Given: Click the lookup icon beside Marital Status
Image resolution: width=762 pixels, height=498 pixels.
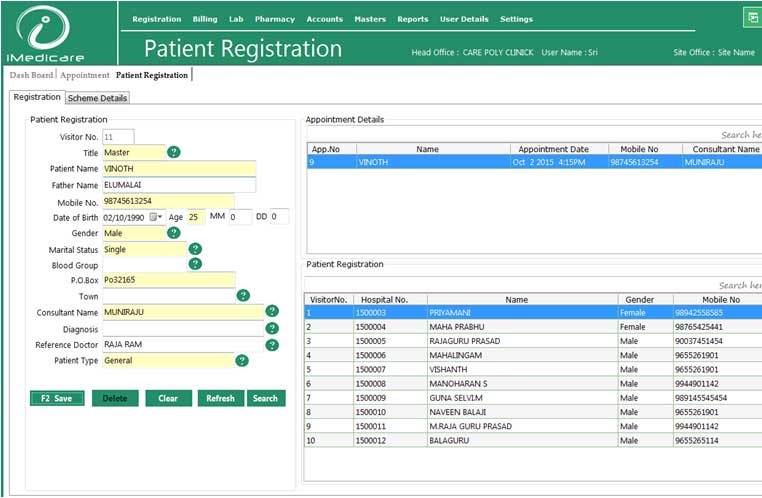Looking at the screenshot, I should pyautogui.click(x=195, y=249).
